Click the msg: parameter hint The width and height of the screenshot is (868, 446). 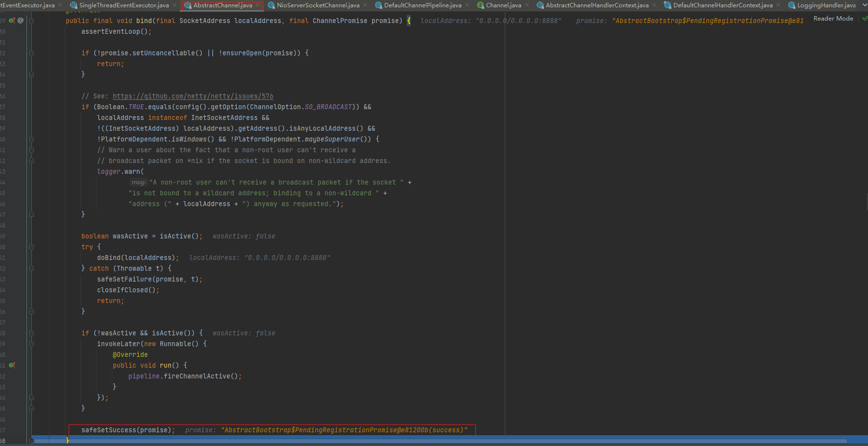138,182
